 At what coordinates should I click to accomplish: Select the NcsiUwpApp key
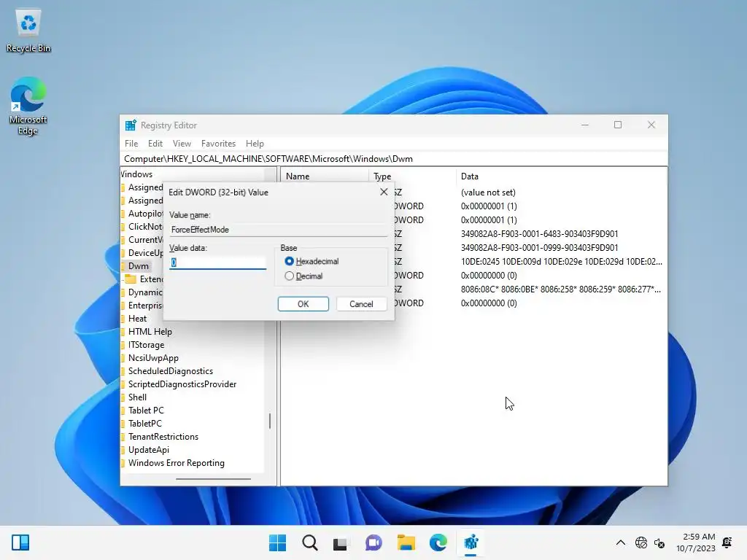153,358
